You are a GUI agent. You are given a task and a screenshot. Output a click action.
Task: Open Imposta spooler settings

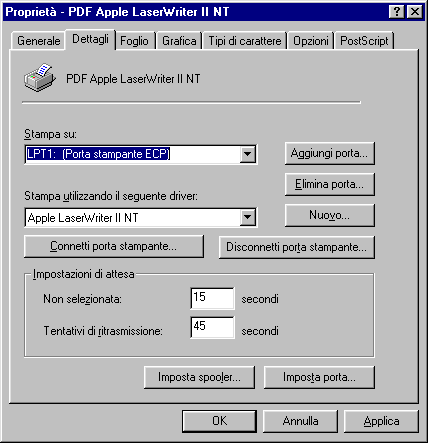[x=199, y=377]
